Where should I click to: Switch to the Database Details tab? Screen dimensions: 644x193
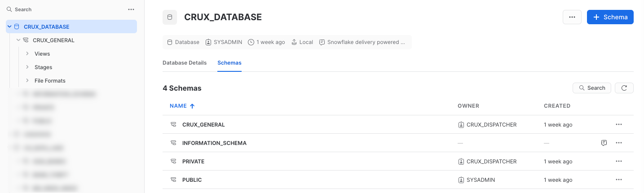click(x=185, y=63)
